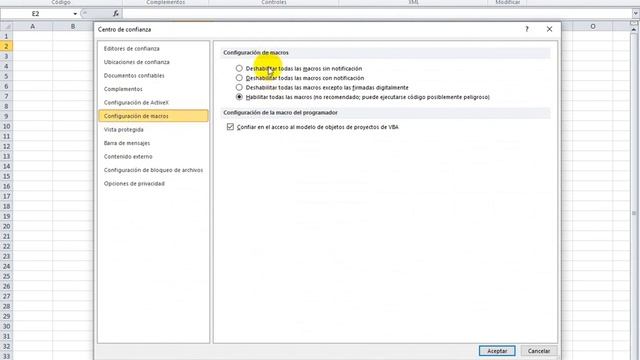Select row 10 header
Screen dimensions: 640x360
coord(6,126)
